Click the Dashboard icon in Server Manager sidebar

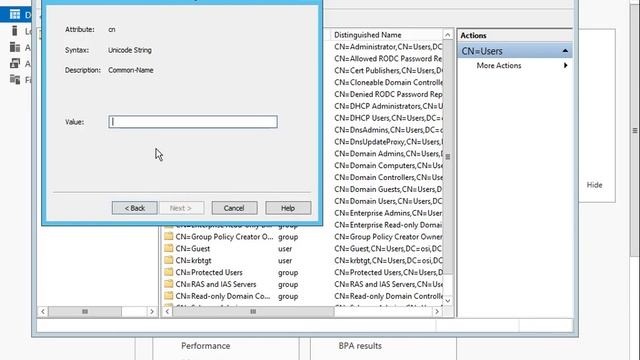click(15, 15)
